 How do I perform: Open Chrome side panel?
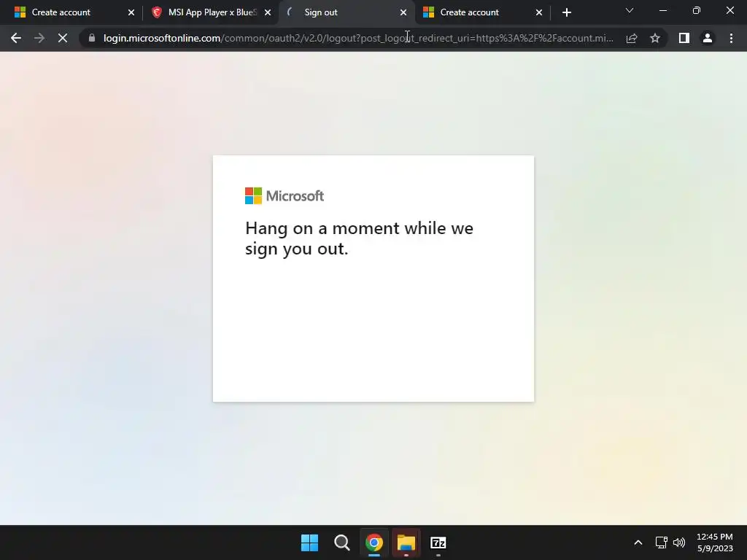684,38
